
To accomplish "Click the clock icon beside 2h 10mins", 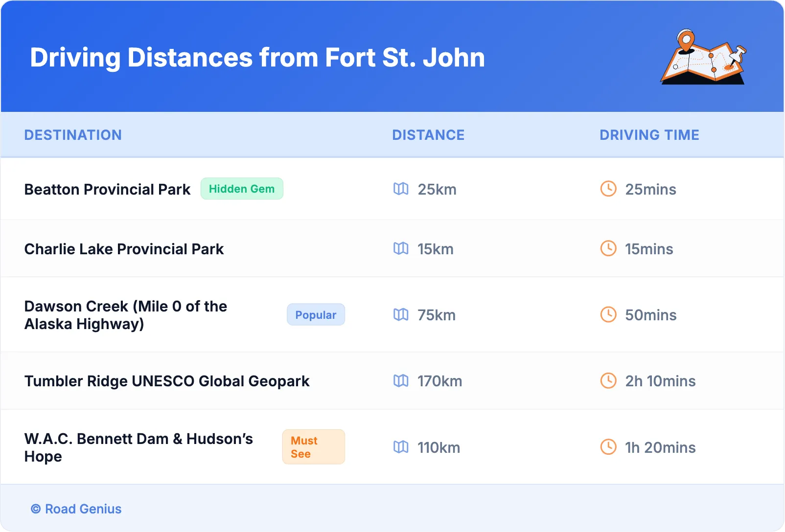I will [608, 380].
